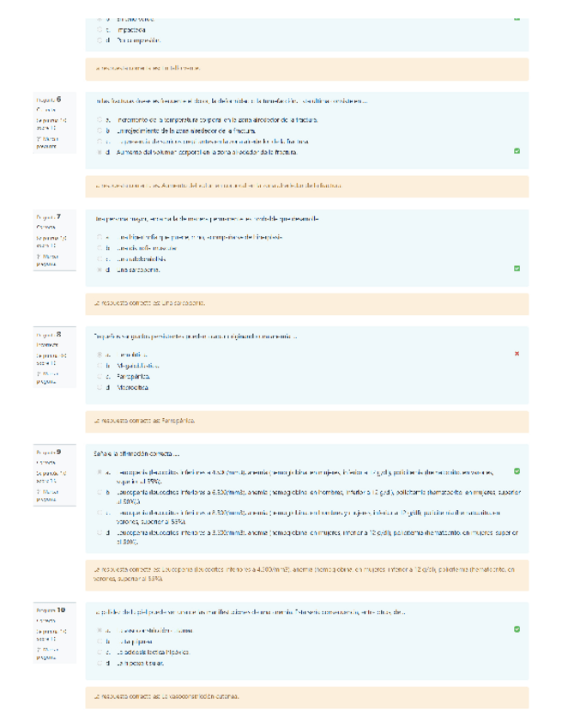Click question 6 stem text about fracturas

(232, 100)
